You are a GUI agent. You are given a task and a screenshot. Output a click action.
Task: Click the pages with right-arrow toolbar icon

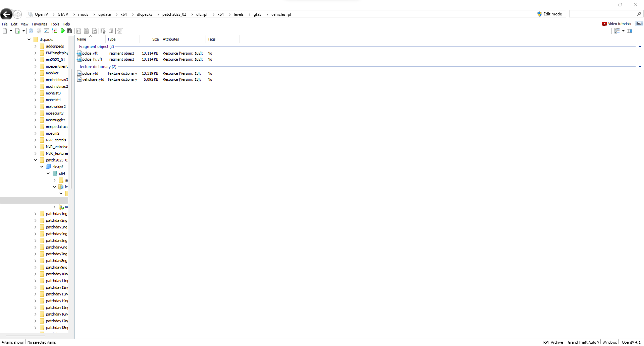(111, 31)
